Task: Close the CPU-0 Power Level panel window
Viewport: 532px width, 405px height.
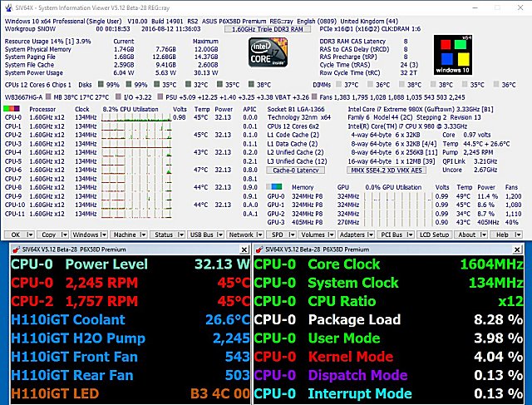Action: pyautogui.click(x=244, y=249)
